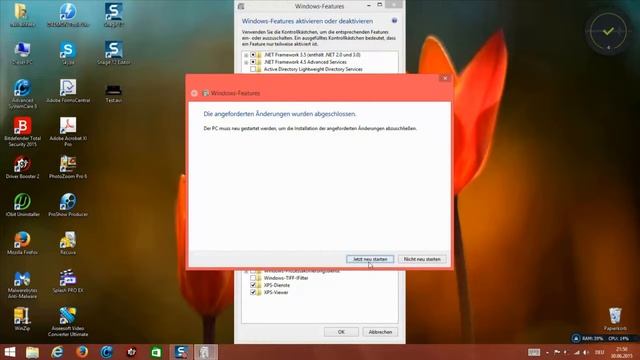Image resolution: width=640 pixels, height=360 pixels.
Task: Open Advanced SystemCare 8 shortcut
Action: point(22,94)
